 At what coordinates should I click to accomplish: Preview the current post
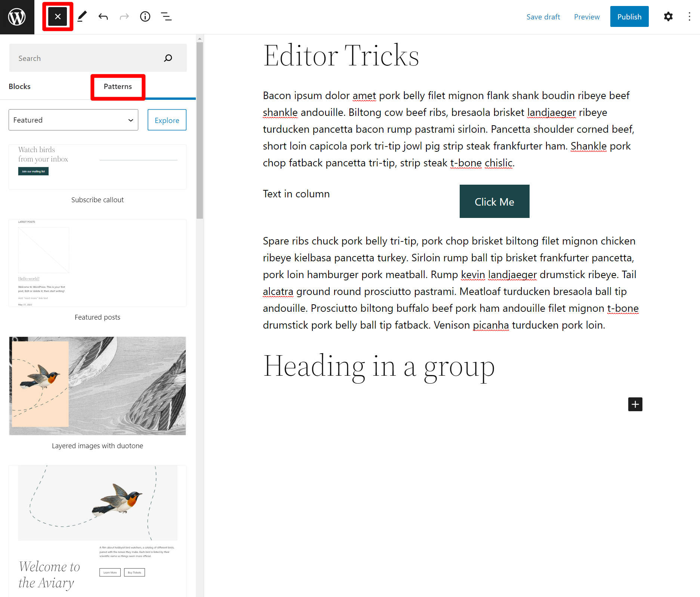tap(586, 16)
